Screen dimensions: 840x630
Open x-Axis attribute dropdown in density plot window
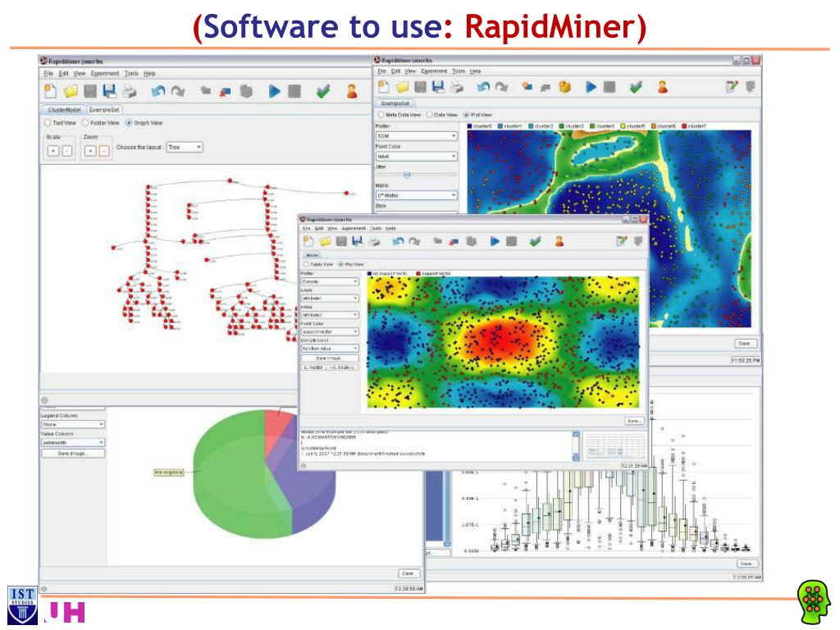(x=330, y=299)
